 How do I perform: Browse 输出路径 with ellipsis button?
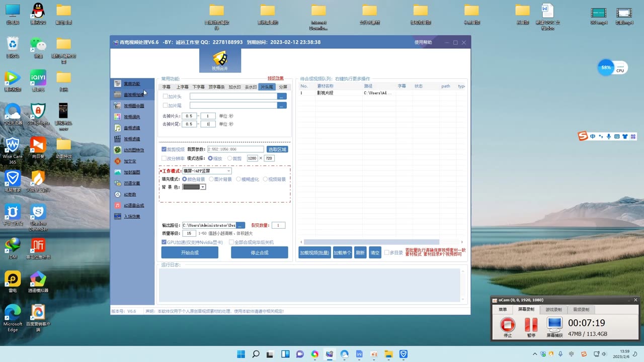click(x=240, y=225)
